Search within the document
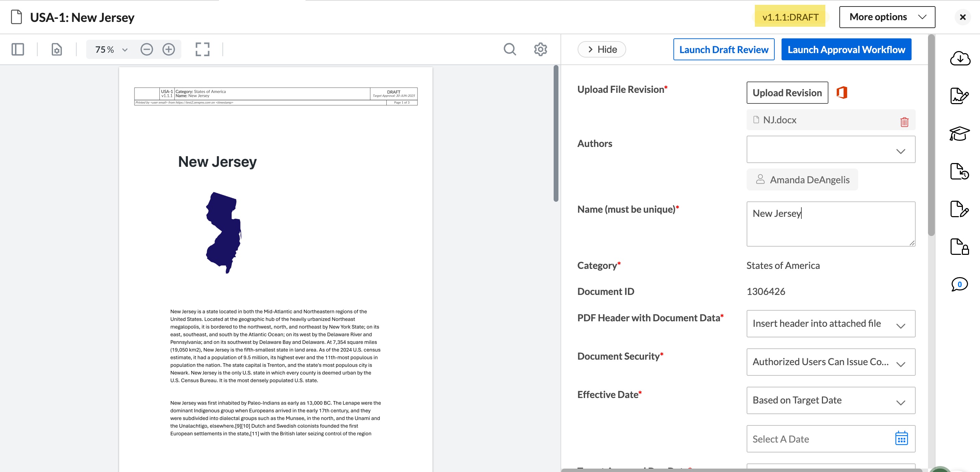Screen dimensions: 980x472 [510, 50]
